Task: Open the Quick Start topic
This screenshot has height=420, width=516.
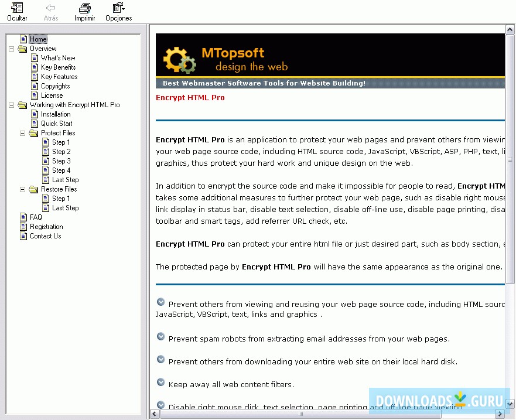Action: coord(56,124)
